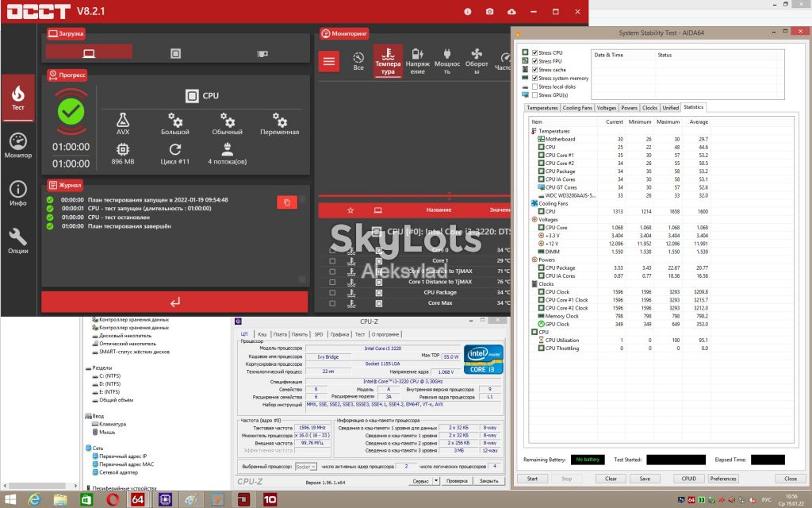Click the red return arrow bar in OCCT
812x508 pixels.
click(x=174, y=302)
